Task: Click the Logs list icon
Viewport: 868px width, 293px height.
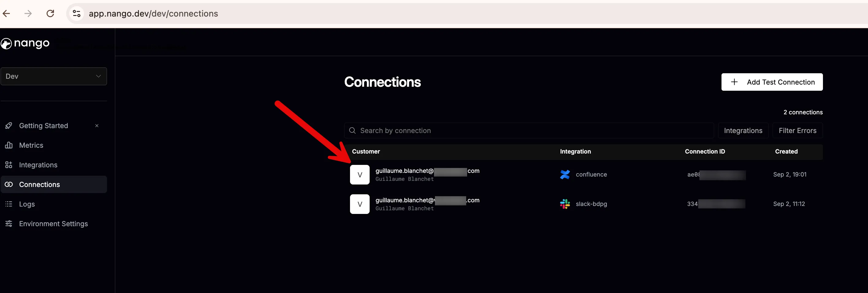Action: point(9,204)
